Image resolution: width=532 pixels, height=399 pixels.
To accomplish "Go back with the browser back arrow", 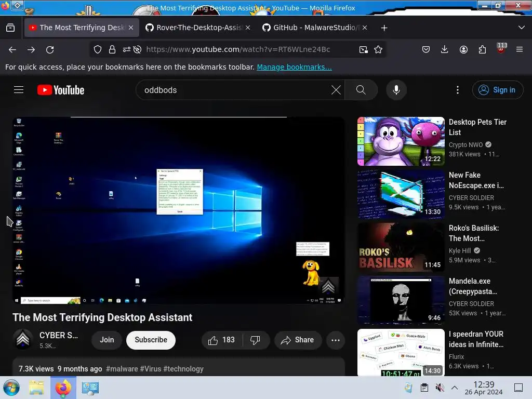I will tap(12, 49).
